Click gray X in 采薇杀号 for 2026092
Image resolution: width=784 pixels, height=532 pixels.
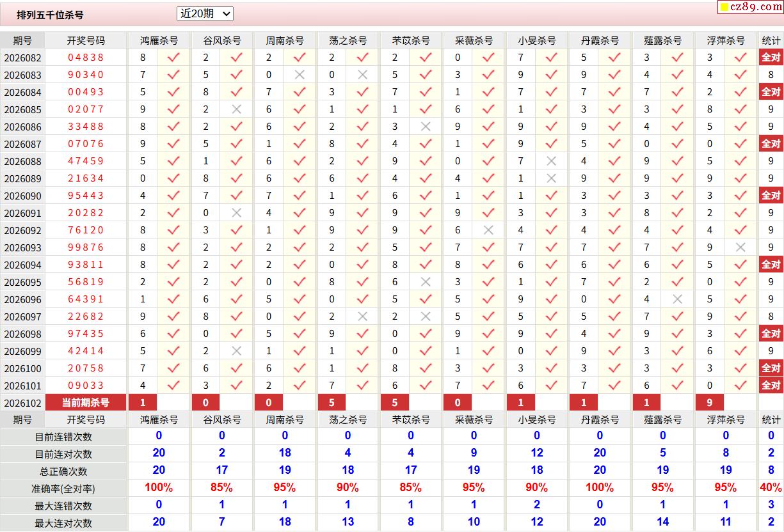pos(488,230)
